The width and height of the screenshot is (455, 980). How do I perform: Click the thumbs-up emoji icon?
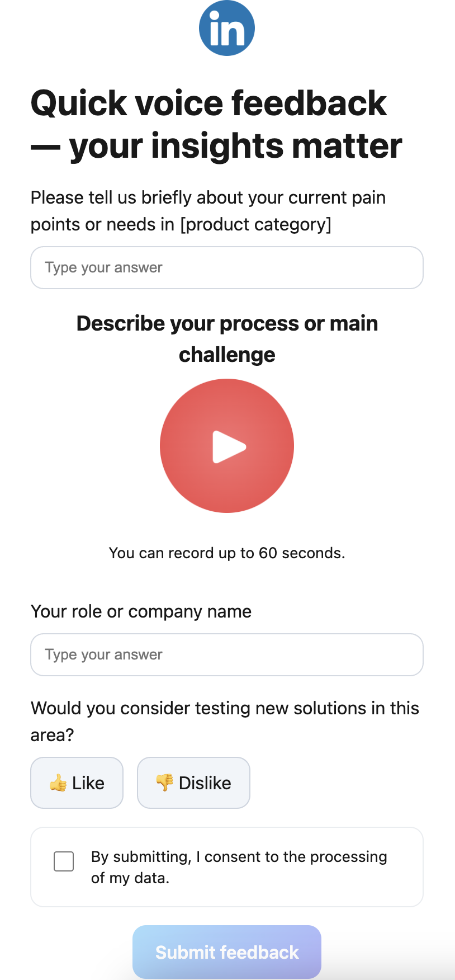(58, 783)
